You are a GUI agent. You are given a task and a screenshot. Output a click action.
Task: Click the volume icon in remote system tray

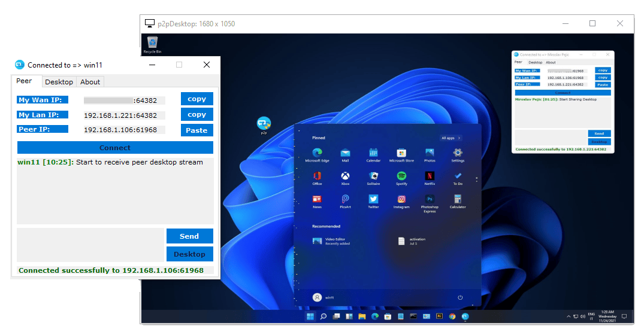583,316
